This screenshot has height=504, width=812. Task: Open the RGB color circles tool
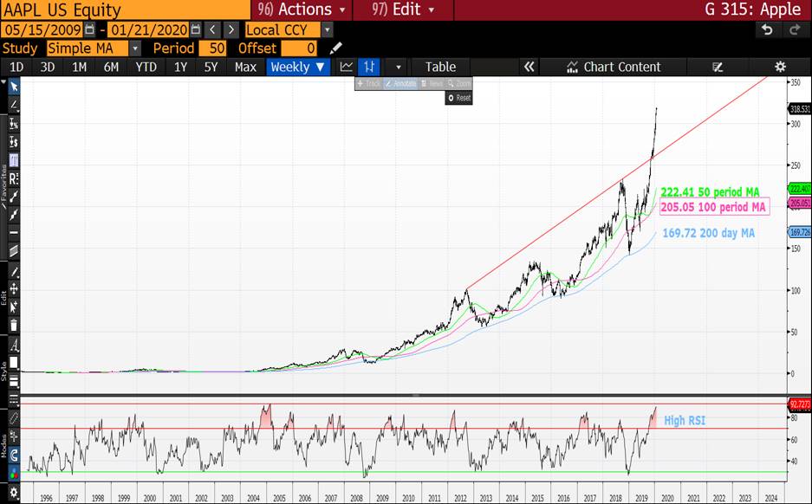coord(14,473)
